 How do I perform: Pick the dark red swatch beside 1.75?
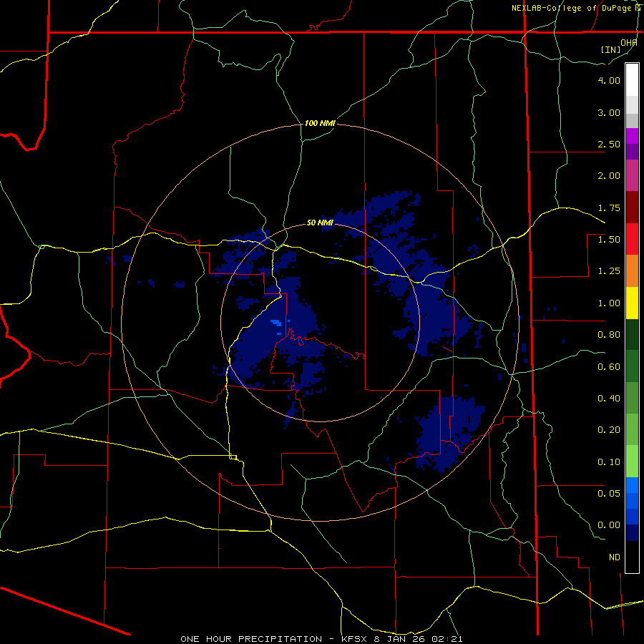[632, 208]
